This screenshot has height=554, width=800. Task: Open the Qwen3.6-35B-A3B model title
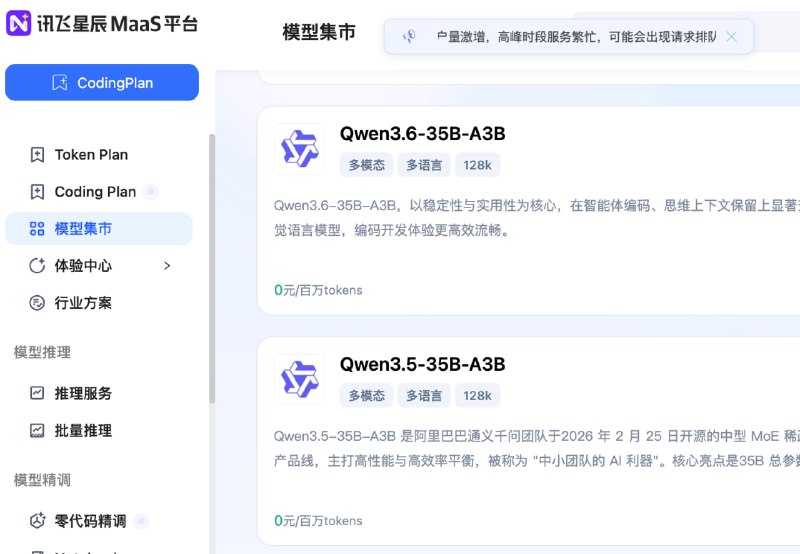(x=422, y=134)
